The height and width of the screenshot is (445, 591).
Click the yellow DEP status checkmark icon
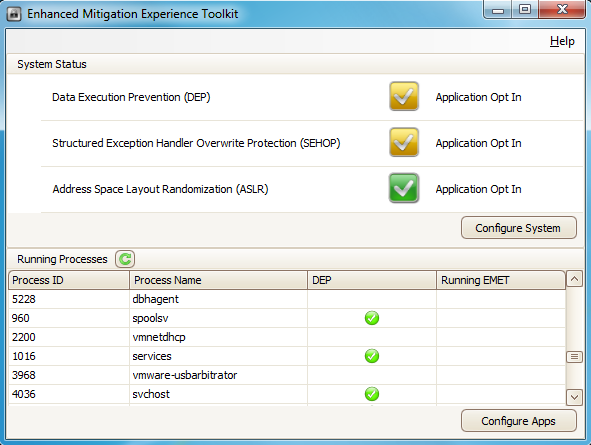coord(404,96)
